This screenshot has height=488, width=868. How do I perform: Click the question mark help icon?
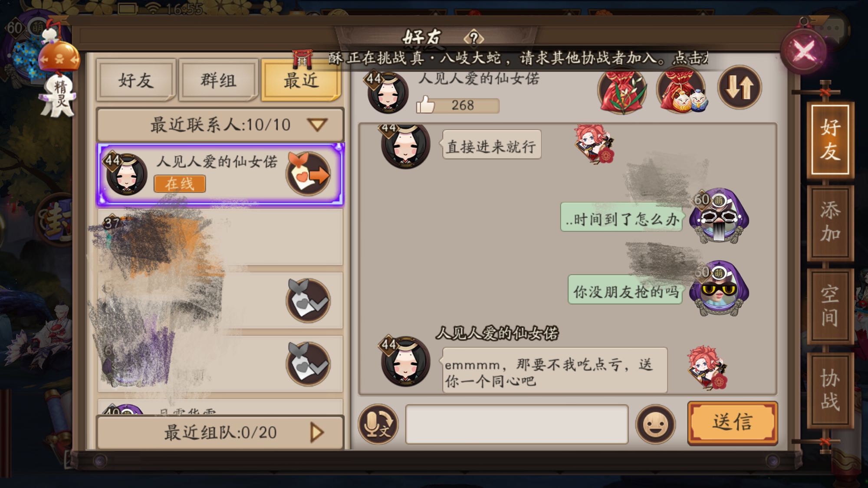click(x=473, y=38)
